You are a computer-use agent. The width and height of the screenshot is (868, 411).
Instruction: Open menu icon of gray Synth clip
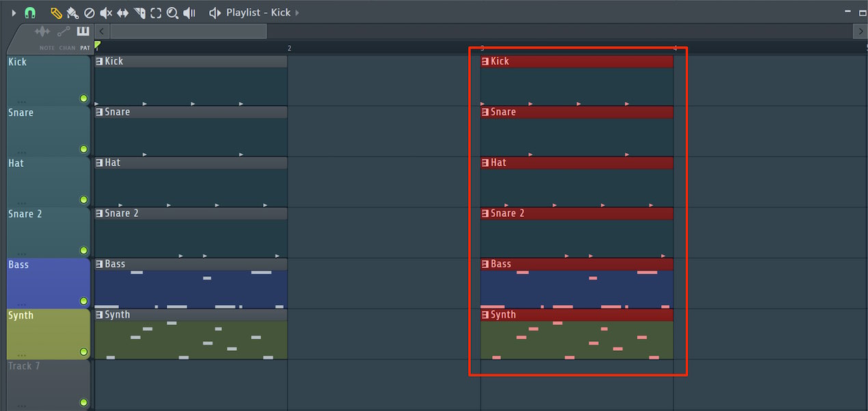click(x=99, y=314)
